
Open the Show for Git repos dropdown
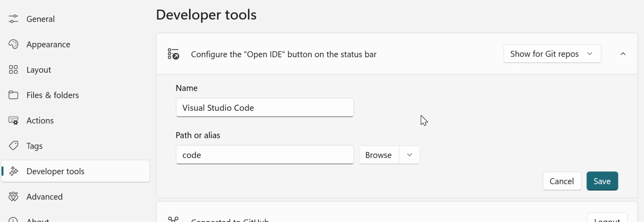pyautogui.click(x=552, y=53)
